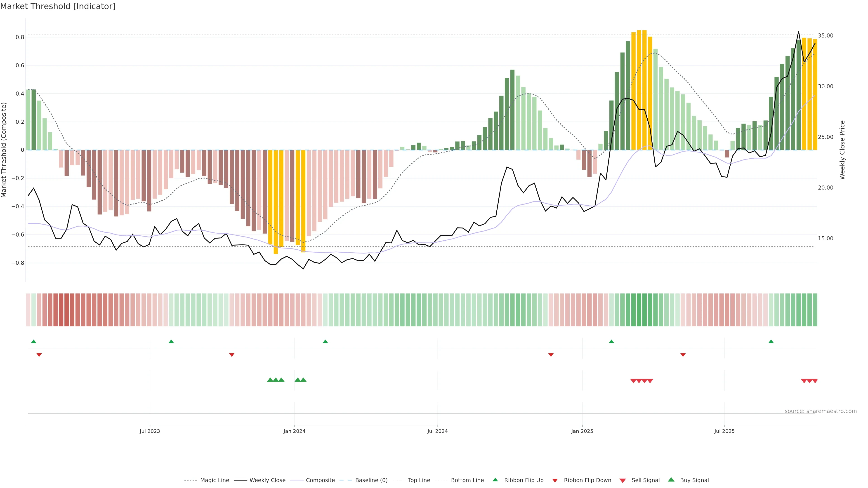Click the Magic Line legend dotted sample
The height and width of the screenshot is (488, 868).
pyautogui.click(x=190, y=480)
